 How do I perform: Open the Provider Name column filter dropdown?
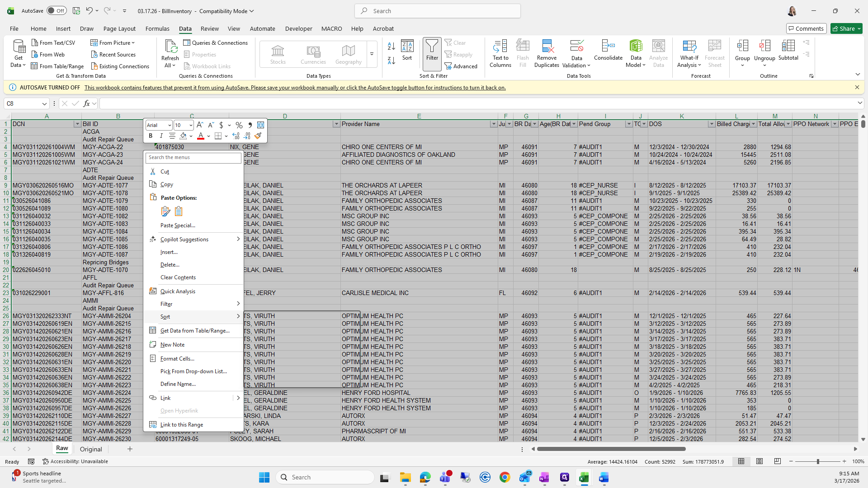click(493, 124)
